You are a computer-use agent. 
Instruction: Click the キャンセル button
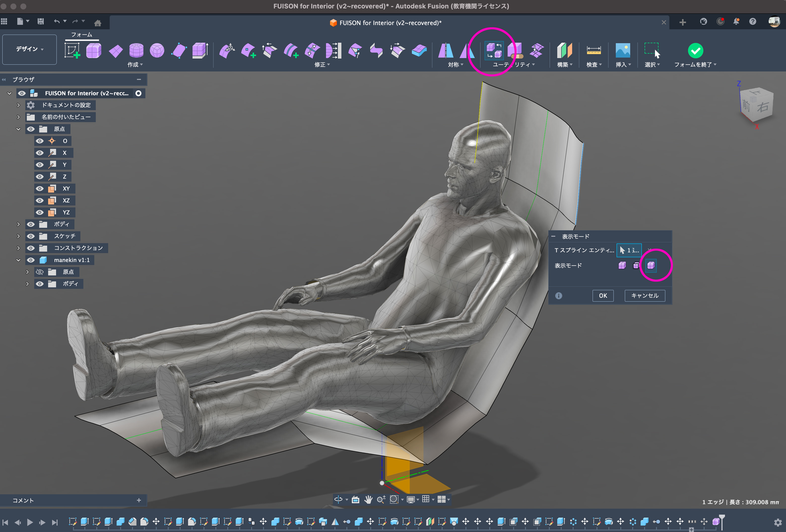point(645,296)
